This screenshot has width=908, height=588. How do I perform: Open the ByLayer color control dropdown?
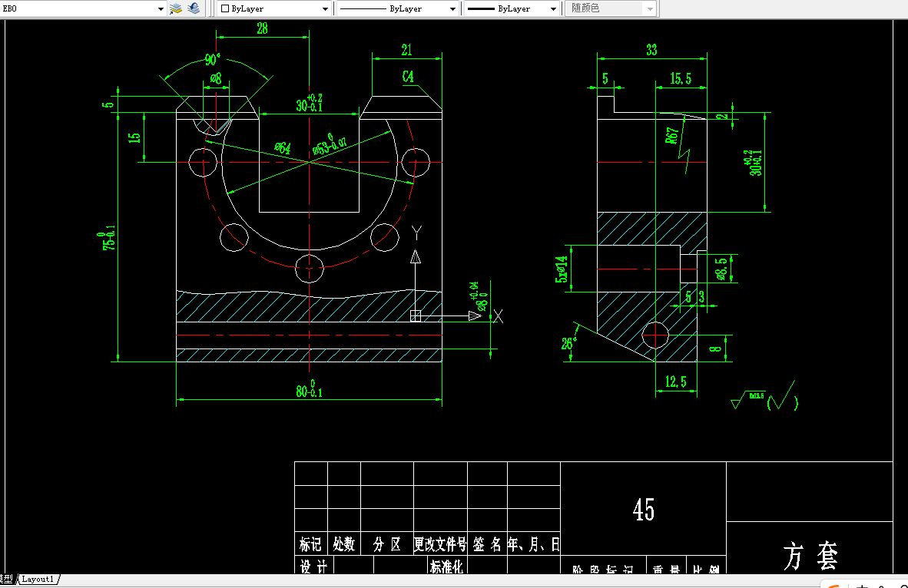(x=274, y=8)
